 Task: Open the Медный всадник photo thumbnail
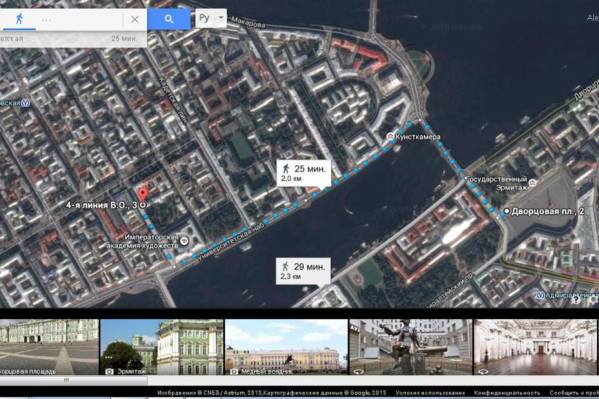pos(286,347)
